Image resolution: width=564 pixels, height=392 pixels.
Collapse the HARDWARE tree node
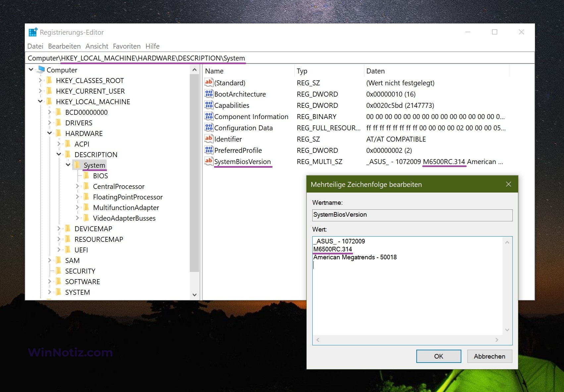tap(50, 133)
